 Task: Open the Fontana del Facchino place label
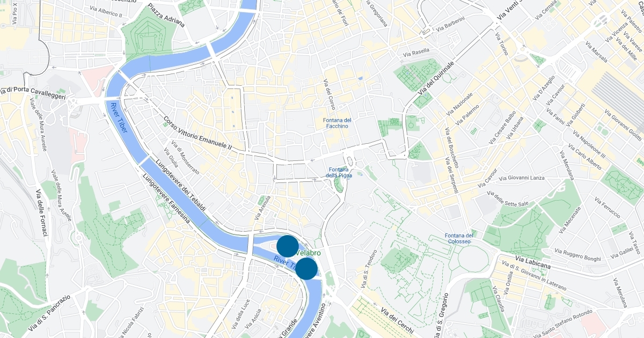[337, 123]
